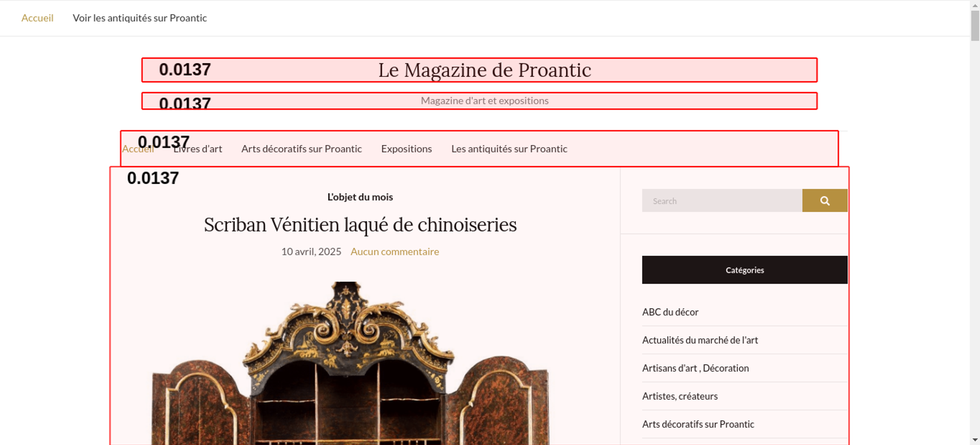This screenshot has width=980, height=445.
Task: Click the scrollbar down arrow
Action: 975,440
